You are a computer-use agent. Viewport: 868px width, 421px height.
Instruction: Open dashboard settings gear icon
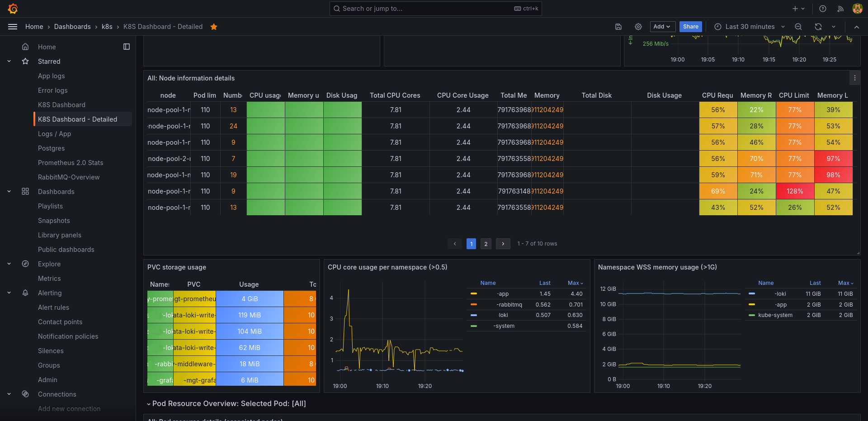(x=638, y=27)
